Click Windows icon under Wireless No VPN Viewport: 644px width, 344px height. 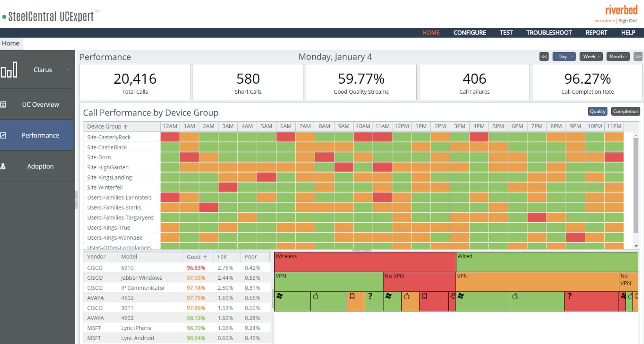click(388, 296)
